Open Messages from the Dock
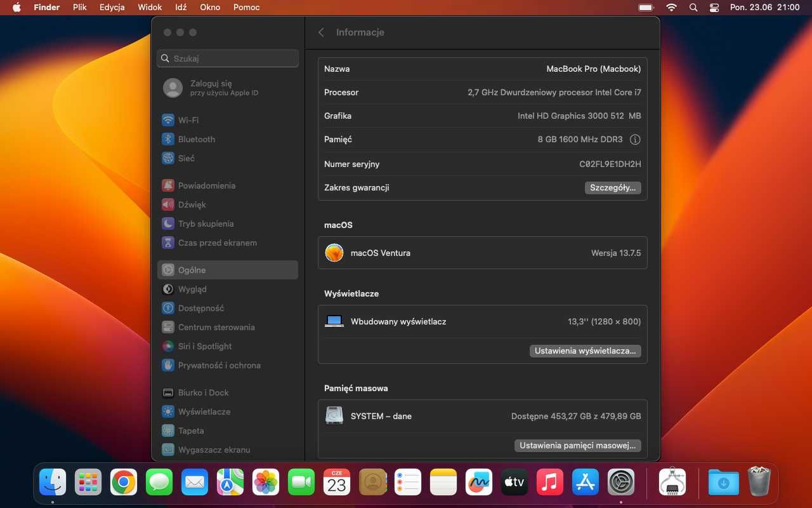The height and width of the screenshot is (508, 812). pos(159,483)
